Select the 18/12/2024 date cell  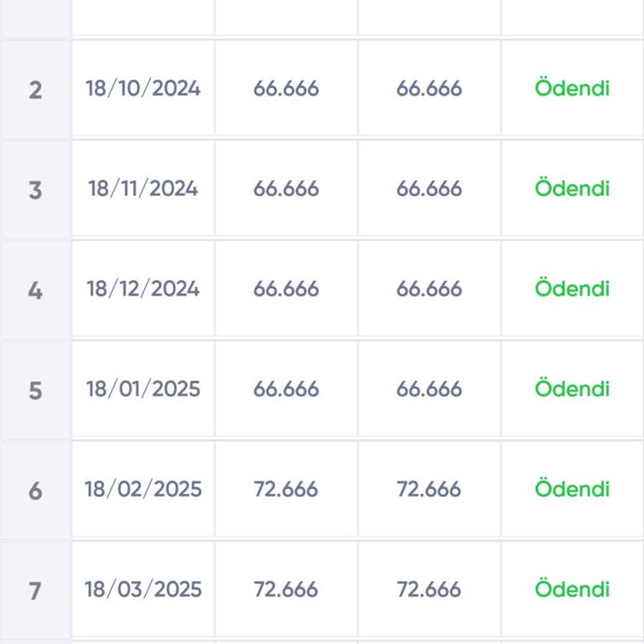pyautogui.click(x=143, y=289)
